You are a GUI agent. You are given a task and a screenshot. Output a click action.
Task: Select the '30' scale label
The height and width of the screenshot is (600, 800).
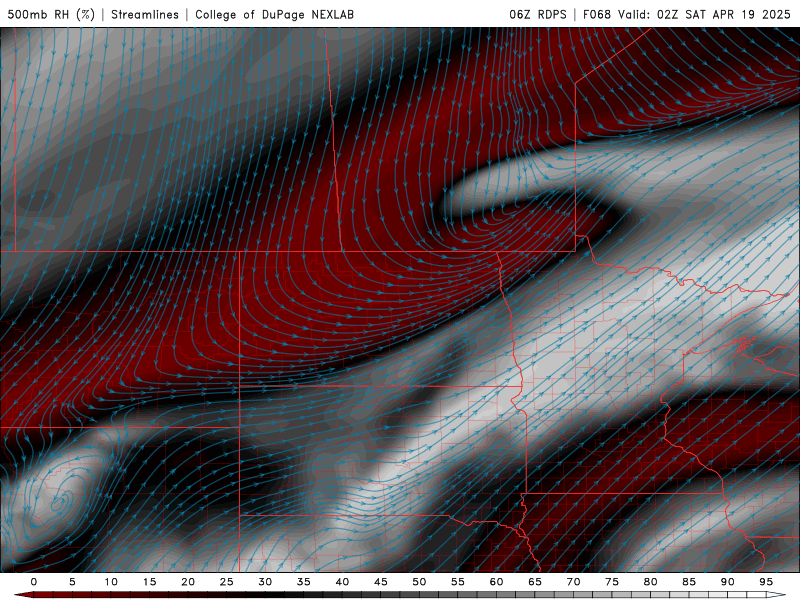pos(265,582)
